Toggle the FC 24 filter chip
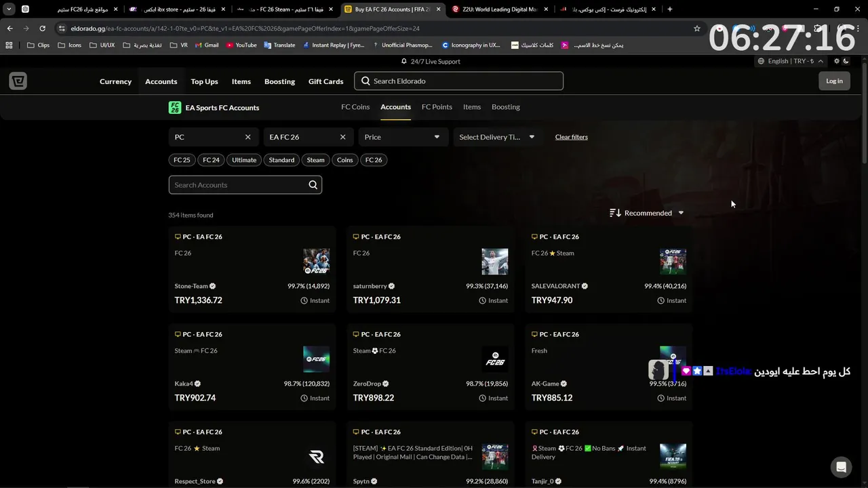868x488 pixels. tap(211, 160)
